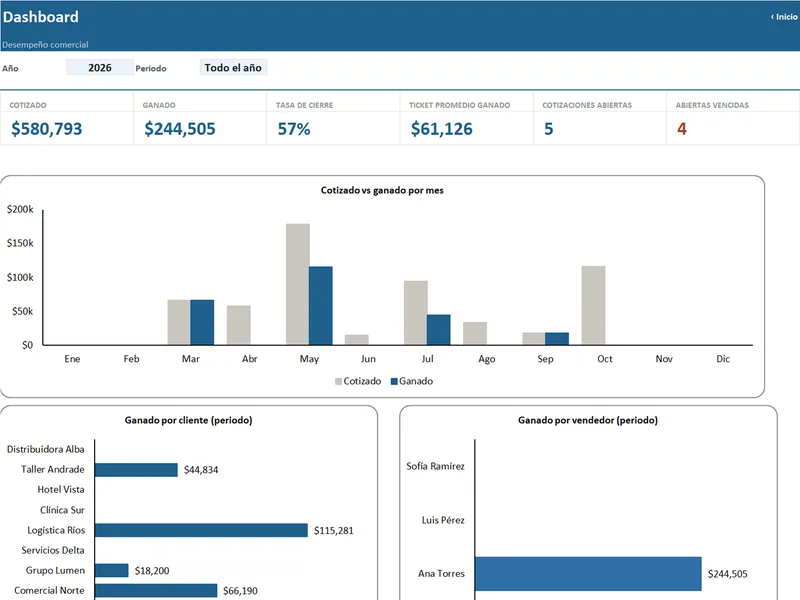The width and height of the screenshot is (800, 600).
Task: Go back via the Inicio link
Action: pyautogui.click(x=784, y=17)
